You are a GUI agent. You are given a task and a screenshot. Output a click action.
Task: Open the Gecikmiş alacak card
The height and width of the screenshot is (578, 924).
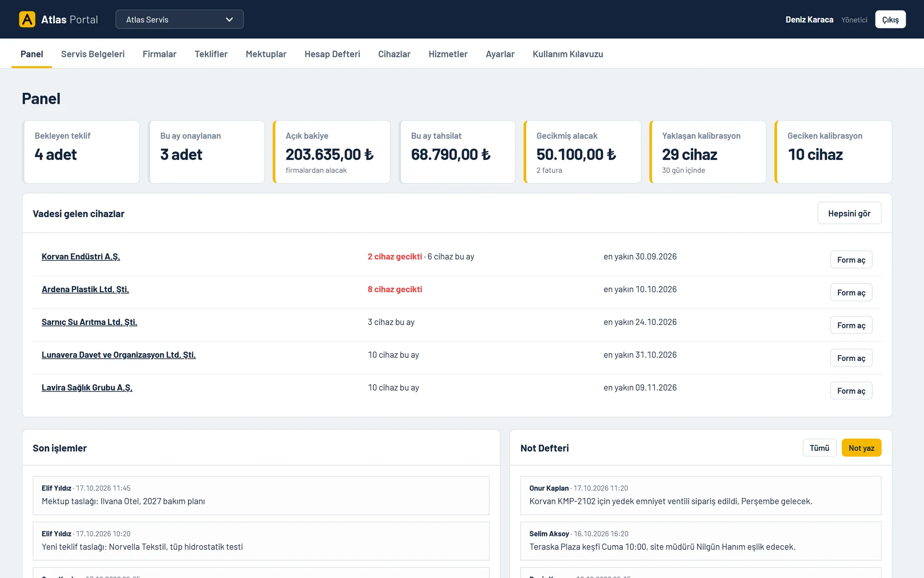583,152
